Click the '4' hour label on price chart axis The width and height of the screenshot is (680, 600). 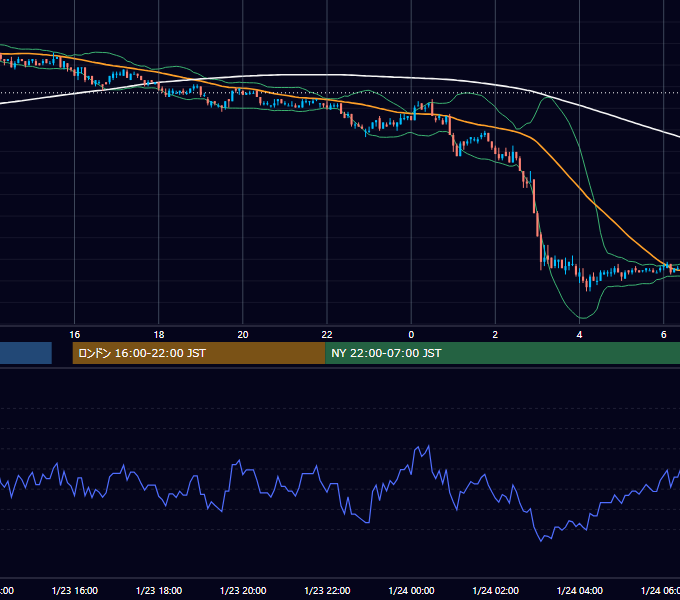pyautogui.click(x=579, y=335)
